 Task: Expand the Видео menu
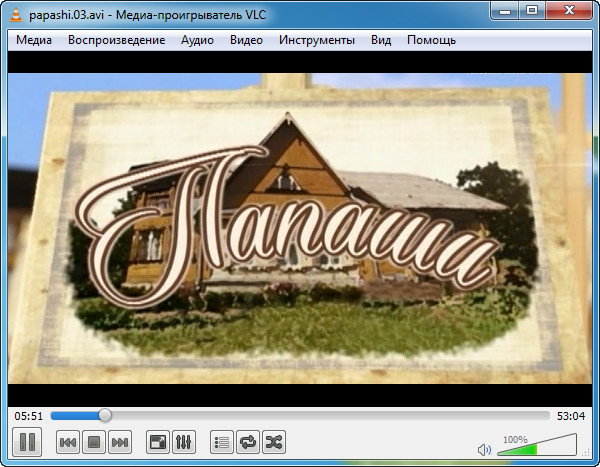pyautogui.click(x=246, y=40)
